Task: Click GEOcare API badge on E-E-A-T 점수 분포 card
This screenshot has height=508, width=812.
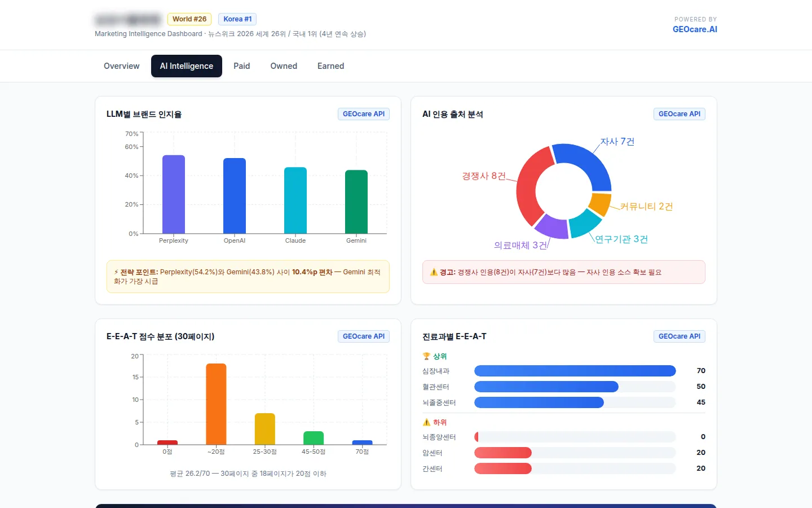Action: click(364, 336)
